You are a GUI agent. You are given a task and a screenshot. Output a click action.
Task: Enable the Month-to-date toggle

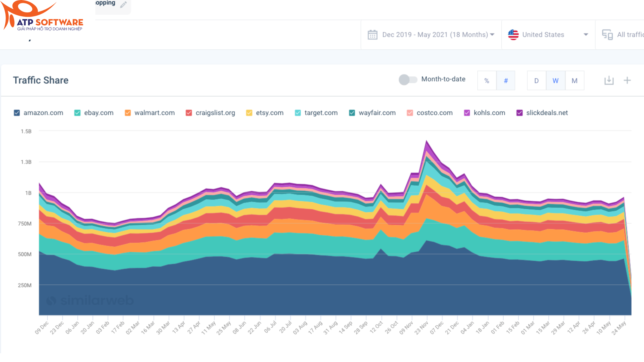(408, 80)
